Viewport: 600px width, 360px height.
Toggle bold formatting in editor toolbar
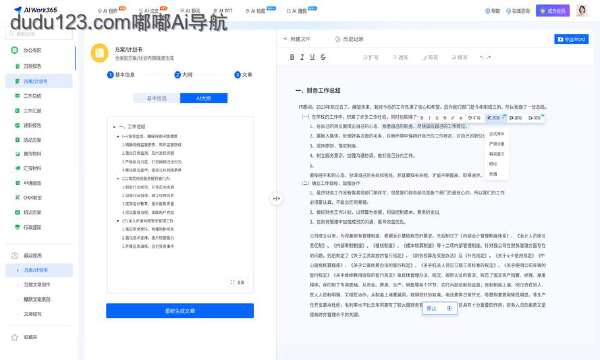(x=292, y=57)
